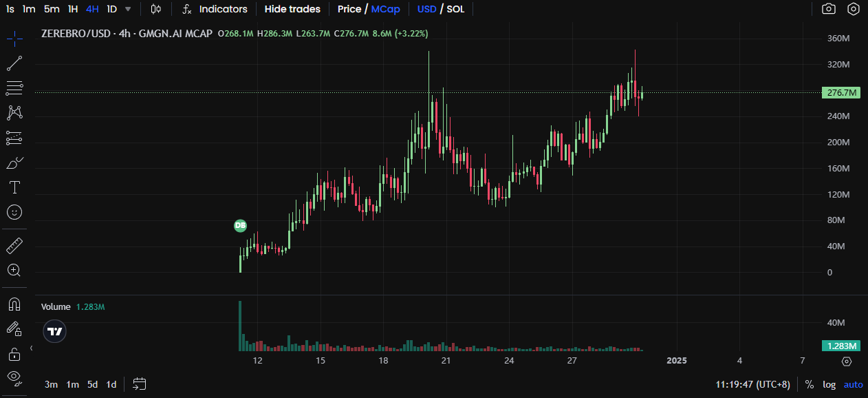Open the emoji icons tool
This screenshot has height=398, width=868.
point(14,212)
